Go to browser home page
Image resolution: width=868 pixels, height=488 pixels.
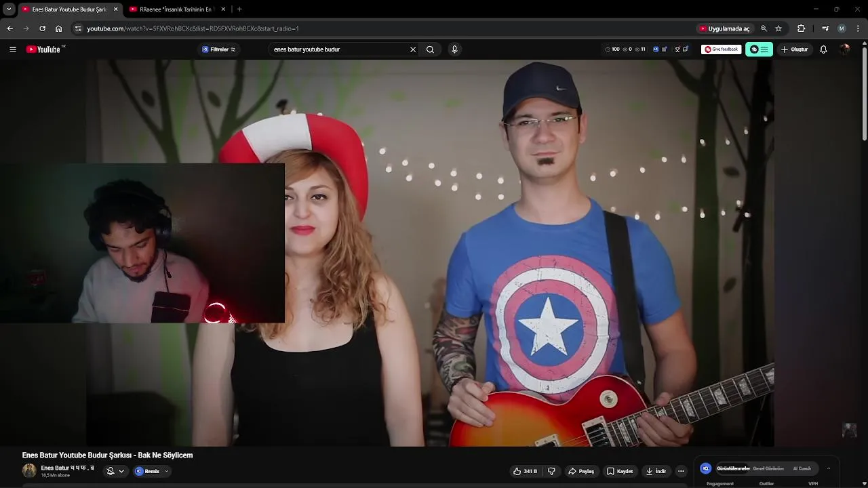coord(58,28)
